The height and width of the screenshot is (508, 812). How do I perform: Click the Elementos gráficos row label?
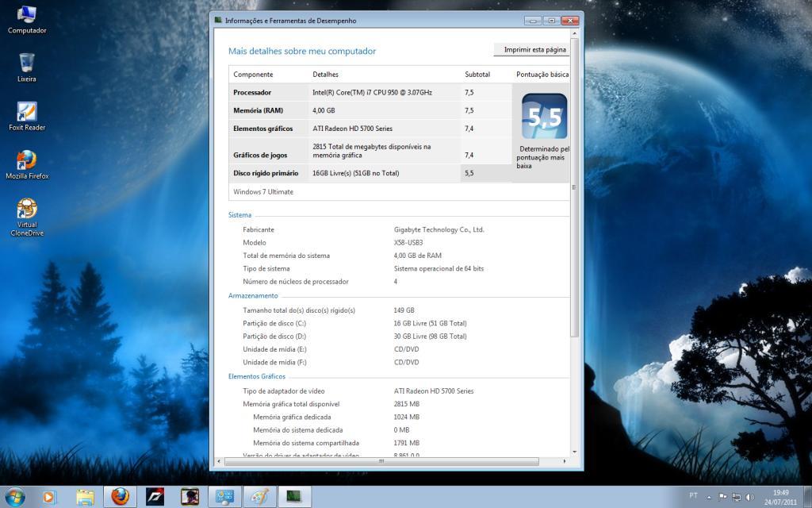[x=263, y=129]
